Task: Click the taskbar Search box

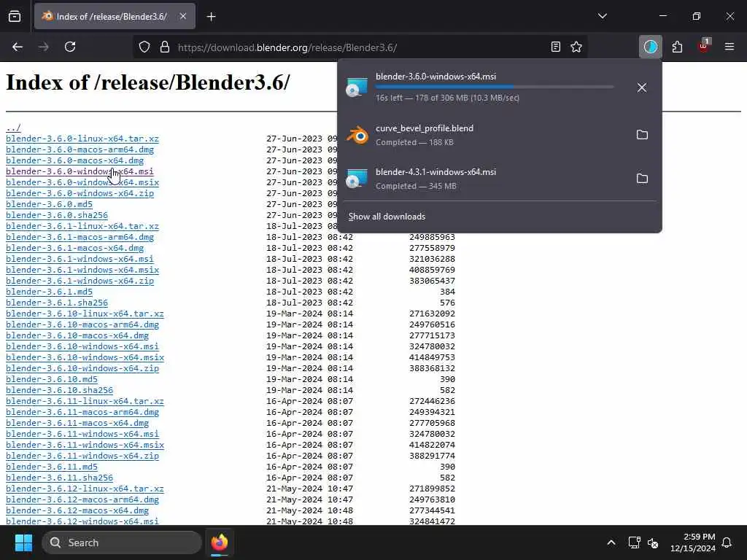Action: click(122, 542)
